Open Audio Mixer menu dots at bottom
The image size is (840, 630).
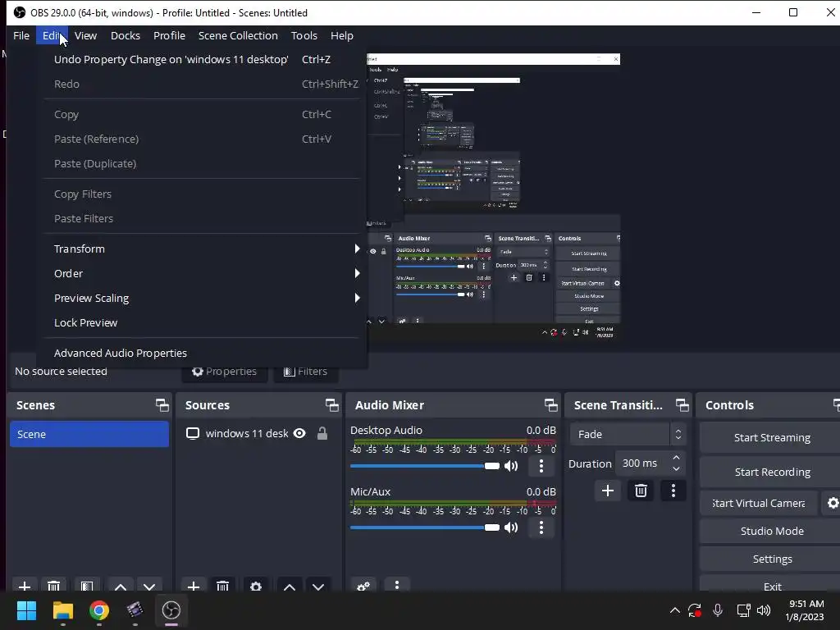397,585
